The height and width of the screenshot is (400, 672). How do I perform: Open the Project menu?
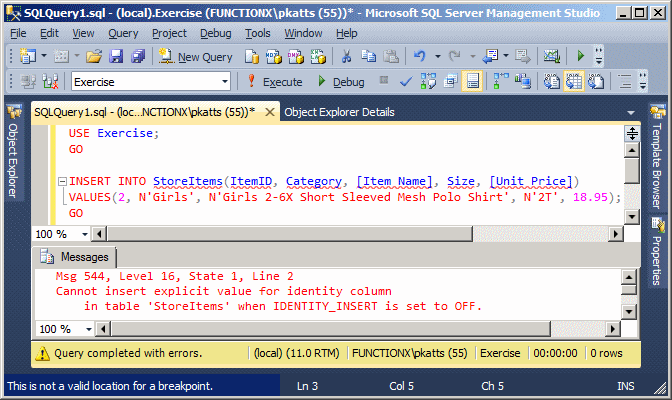pos(169,33)
